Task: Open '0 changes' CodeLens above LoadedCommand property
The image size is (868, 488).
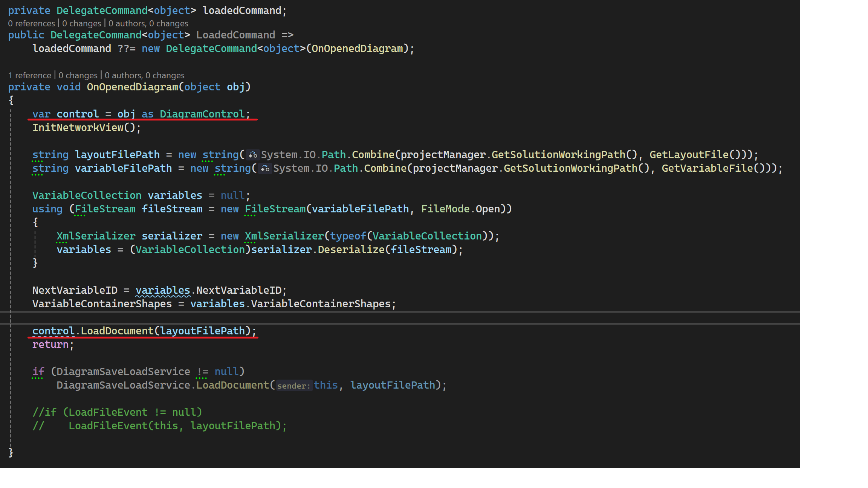Action: point(81,23)
